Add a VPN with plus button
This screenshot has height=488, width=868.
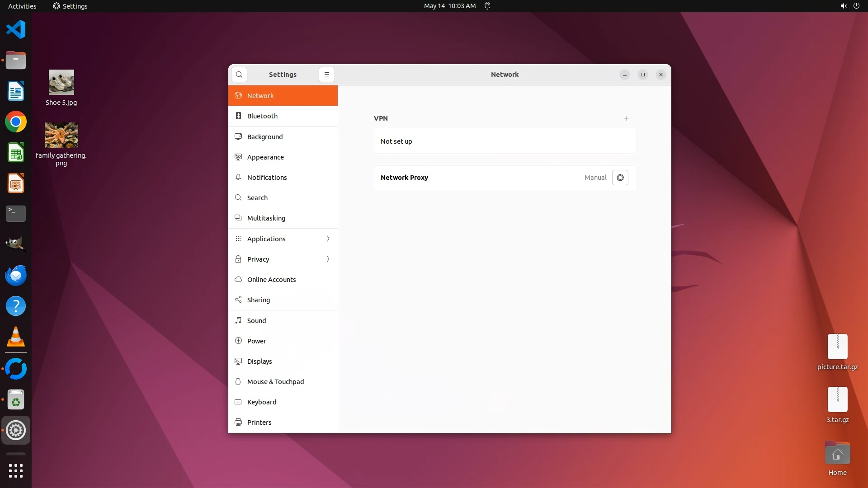(x=627, y=118)
